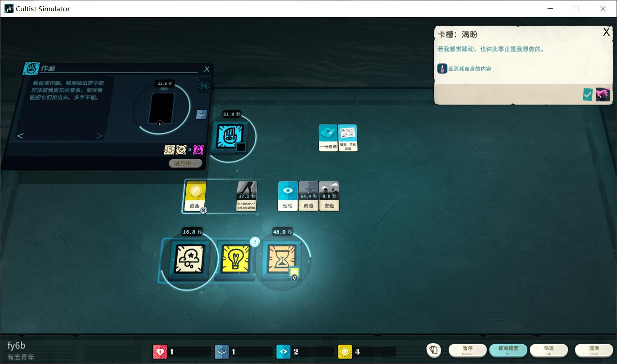Click the 21.8 秒 timer above the 作画 tile
This screenshot has width=617, height=364.
[232, 114]
